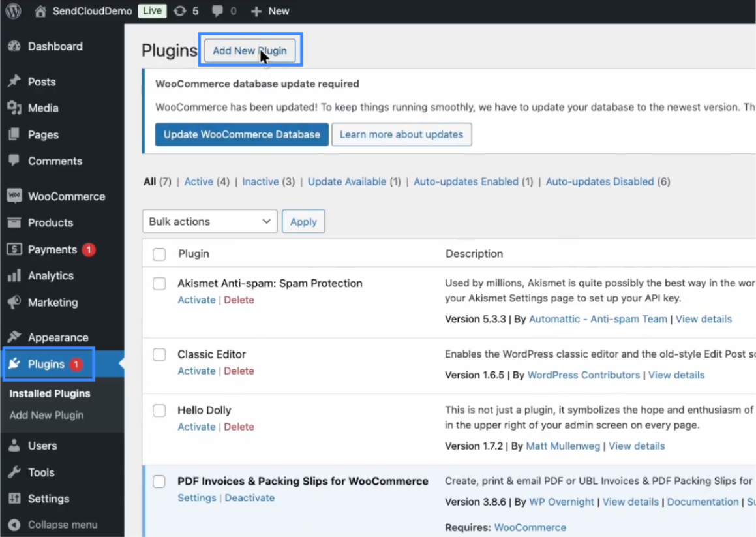Screen dimensions: 756x537
Task: Click the Posts pin icon
Action: click(14, 81)
